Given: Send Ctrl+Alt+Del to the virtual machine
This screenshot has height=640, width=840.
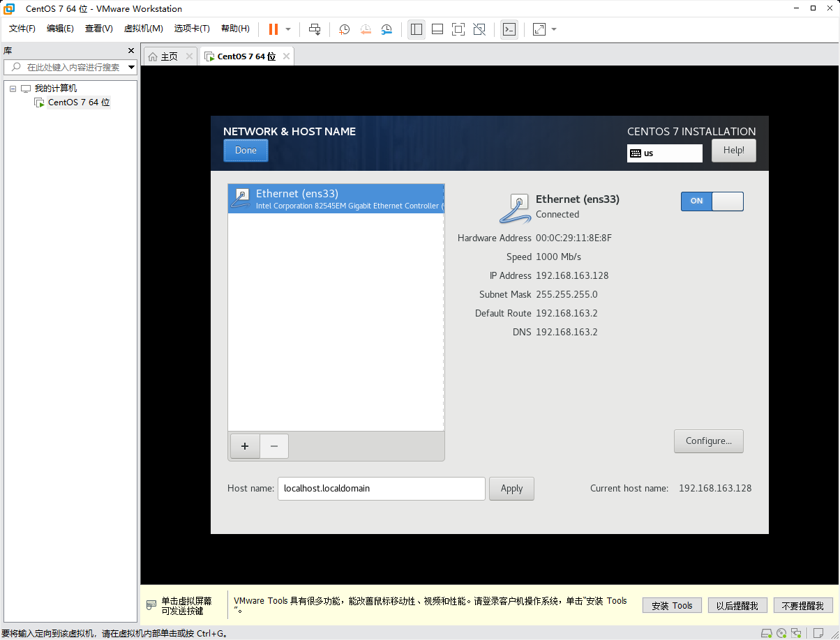Looking at the screenshot, I should [315, 29].
